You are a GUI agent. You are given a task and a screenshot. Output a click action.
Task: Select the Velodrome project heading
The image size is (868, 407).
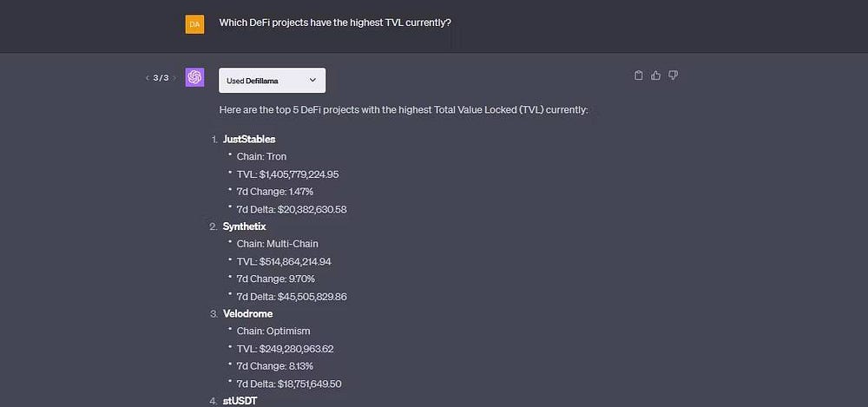point(247,313)
